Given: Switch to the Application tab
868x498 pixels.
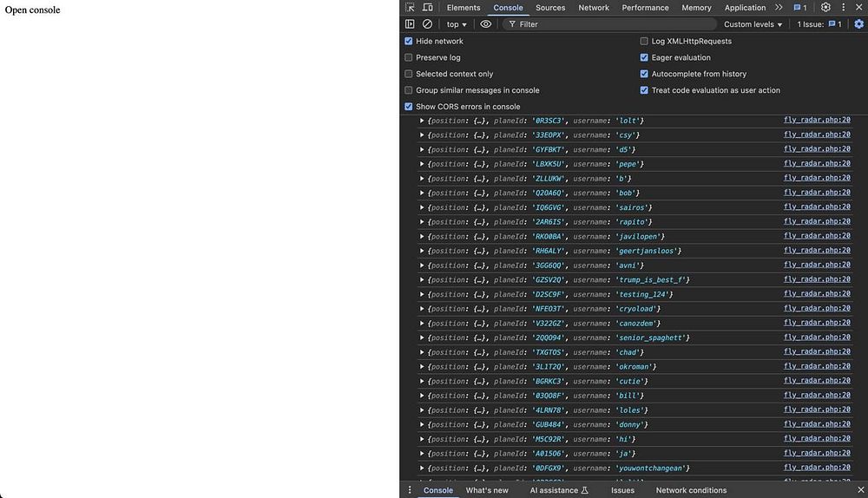Looking at the screenshot, I should pyautogui.click(x=745, y=8).
